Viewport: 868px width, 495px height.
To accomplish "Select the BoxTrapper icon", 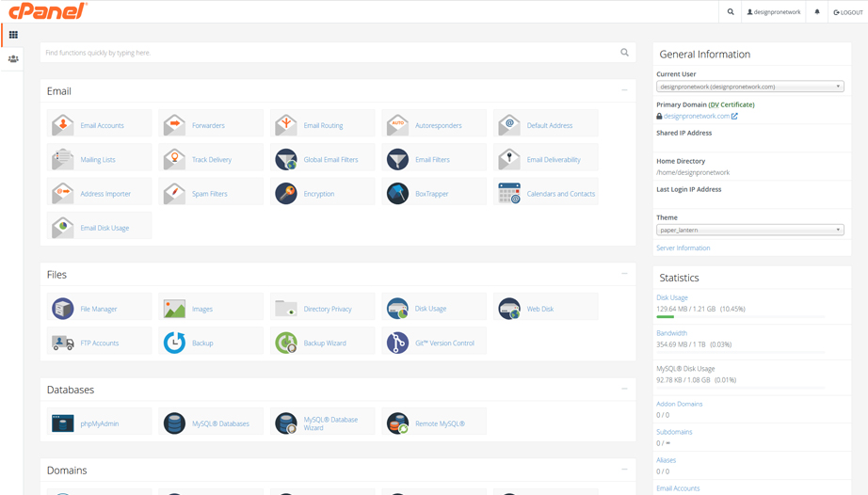I will (397, 194).
